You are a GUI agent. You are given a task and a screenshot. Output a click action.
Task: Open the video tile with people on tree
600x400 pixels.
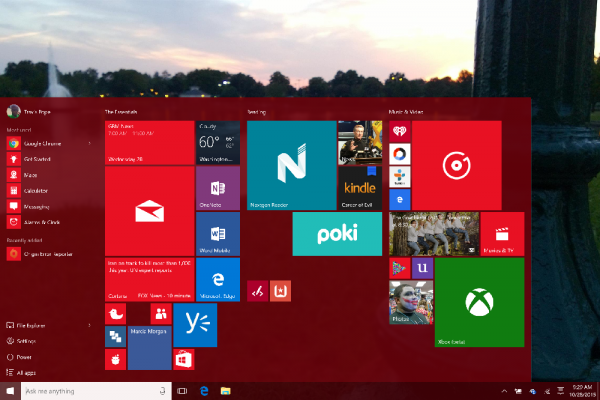434,233
